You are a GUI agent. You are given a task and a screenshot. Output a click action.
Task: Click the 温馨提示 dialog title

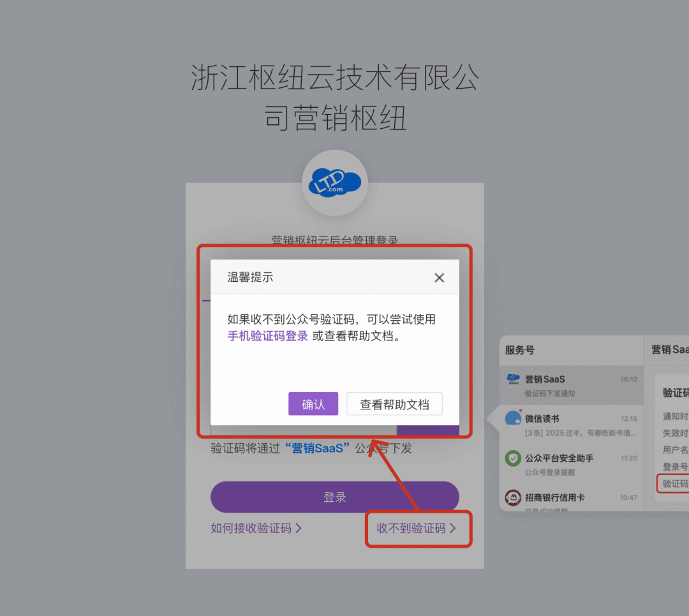coord(250,277)
